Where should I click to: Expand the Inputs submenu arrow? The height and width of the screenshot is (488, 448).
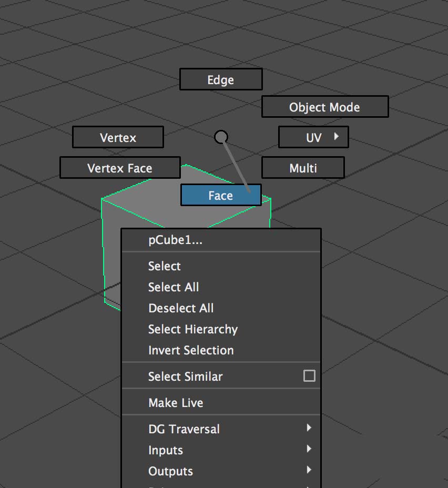(309, 449)
